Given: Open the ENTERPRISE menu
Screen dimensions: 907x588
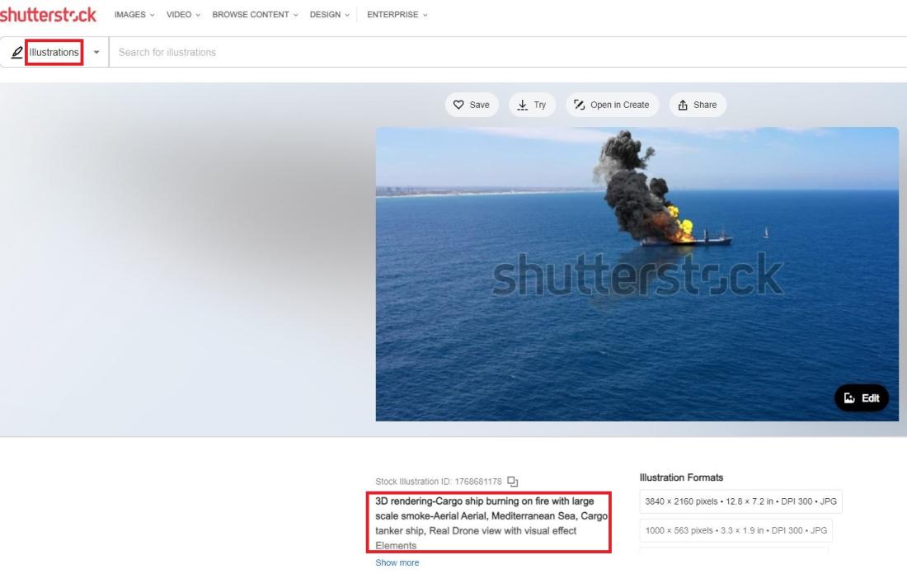Looking at the screenshot, I should 397,15.
